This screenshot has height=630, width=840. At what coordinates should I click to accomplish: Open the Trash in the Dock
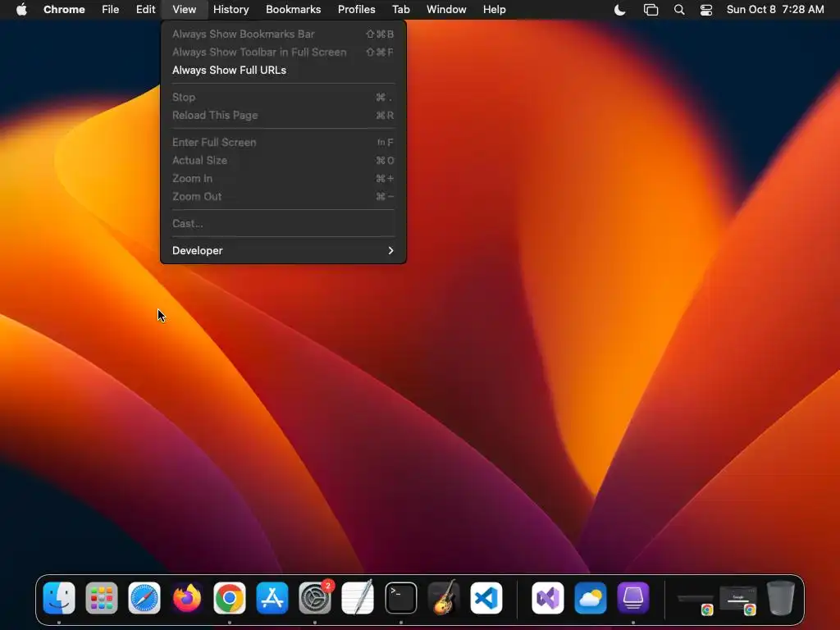[x=781, y=598]
